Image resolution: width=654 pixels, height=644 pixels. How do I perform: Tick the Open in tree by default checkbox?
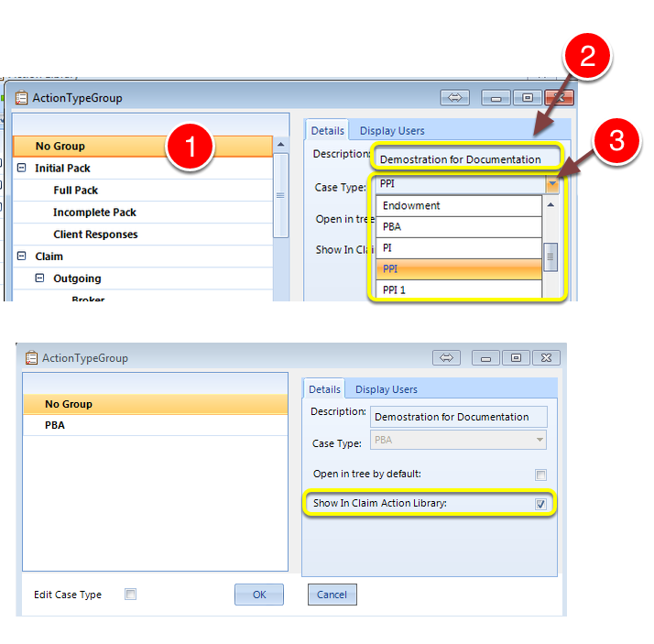coord(540,475)
